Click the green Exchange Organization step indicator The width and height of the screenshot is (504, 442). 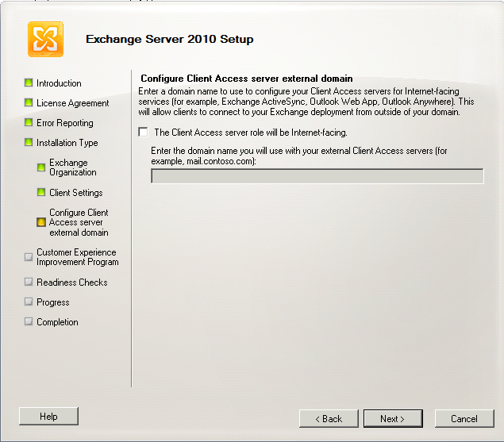(x=41, y=167)
